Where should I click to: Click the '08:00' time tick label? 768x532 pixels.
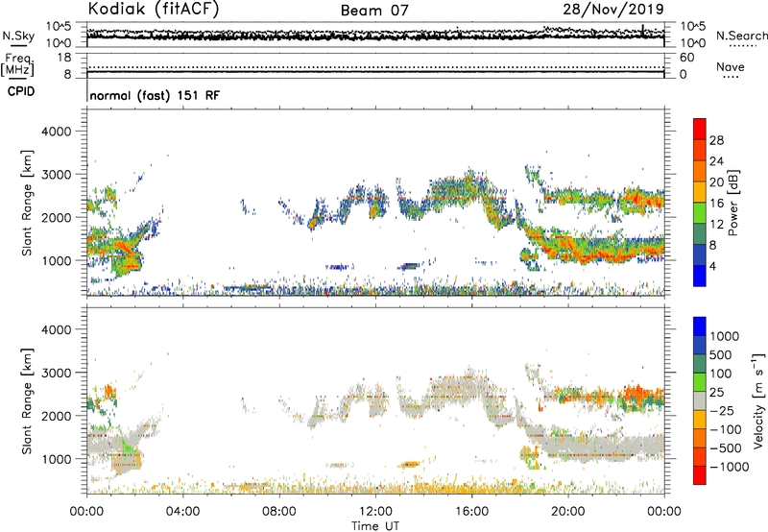[279, 512]
